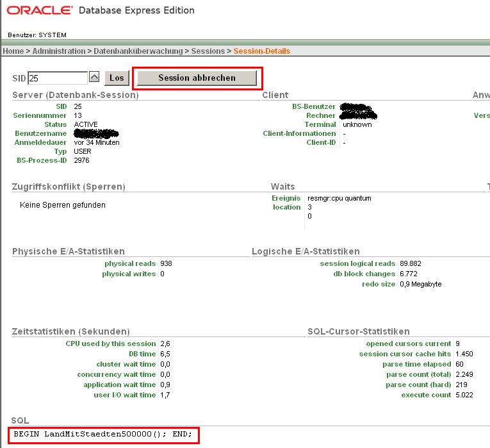Click the cluster wait time label
Image resolution: width=490 pixels, height=448 pixels.
(x=126, y=364)
